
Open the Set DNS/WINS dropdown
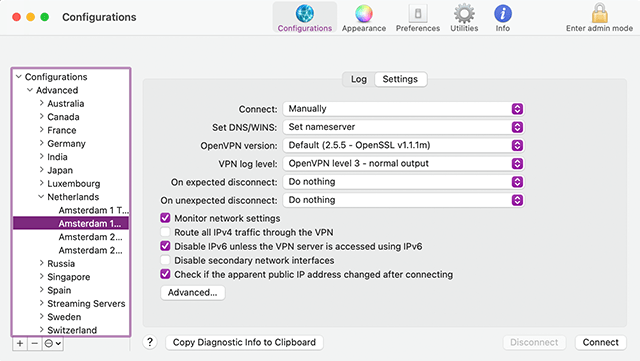[x=403, y=127]
